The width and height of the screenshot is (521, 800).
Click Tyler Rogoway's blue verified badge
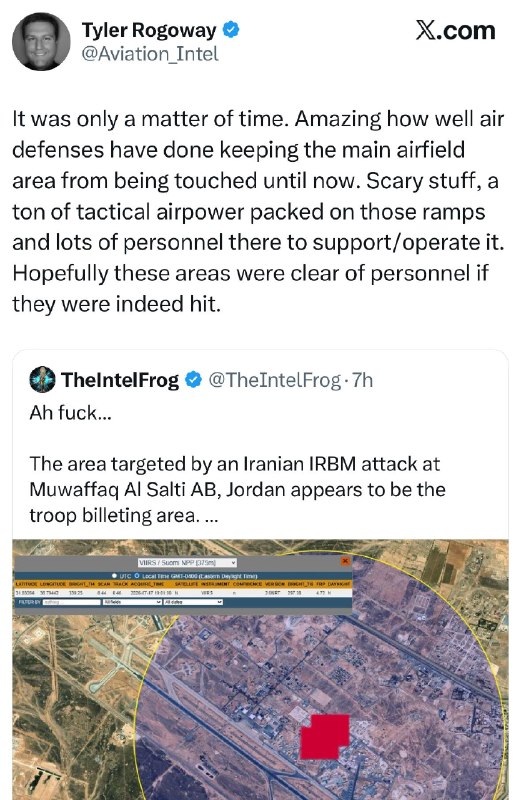pyautogui.click(x=232, y=30)
